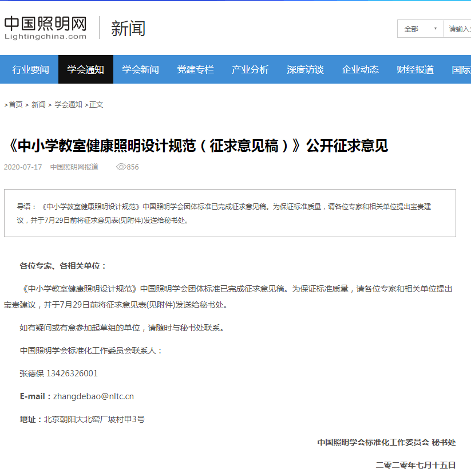Go to 学会新闻 in the navigation bar
The height and width of the screenshot is (476, 471).
[140, 70]
